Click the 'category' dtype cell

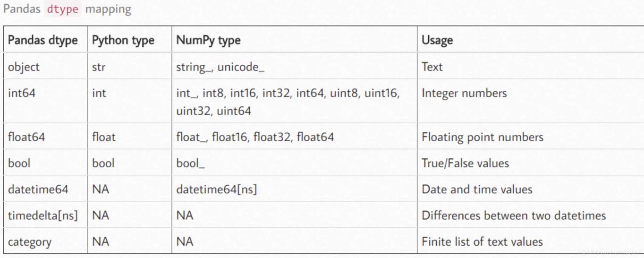click(29, 242)
